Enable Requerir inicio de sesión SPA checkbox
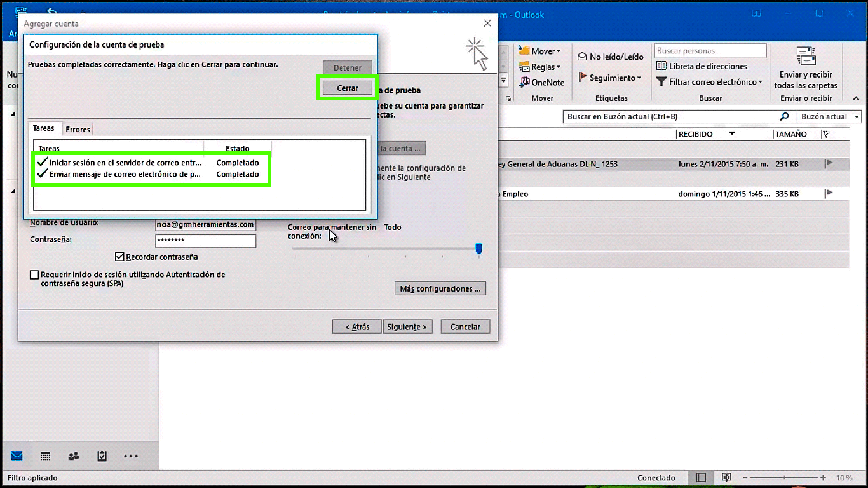868x488 pixels. [x=34, y=275]
